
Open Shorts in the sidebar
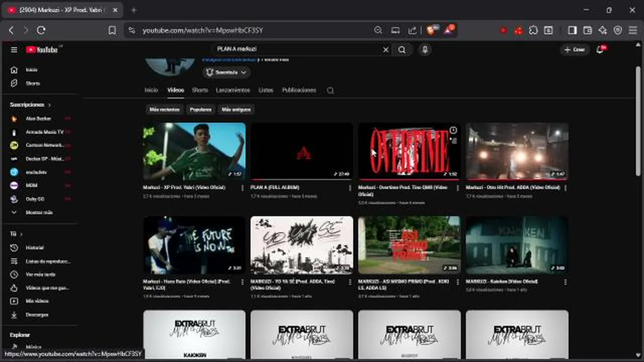pyautogui.click(x=31, y=83)
